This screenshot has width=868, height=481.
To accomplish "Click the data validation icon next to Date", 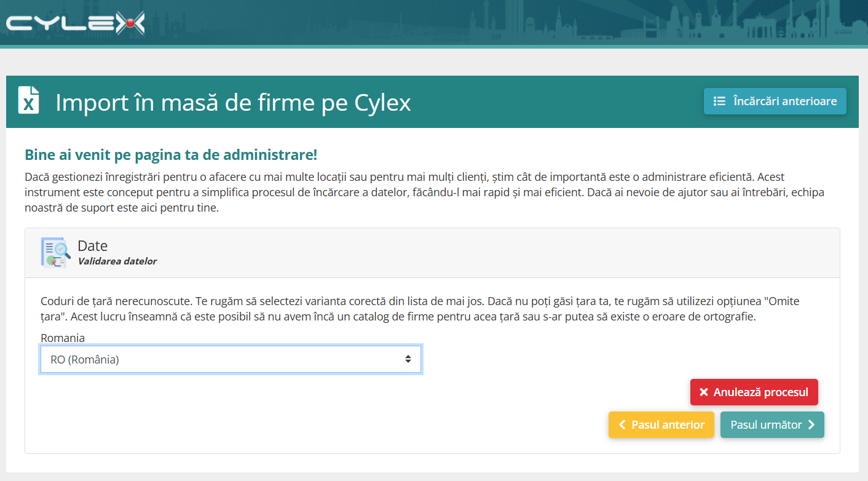I will 56,252.
